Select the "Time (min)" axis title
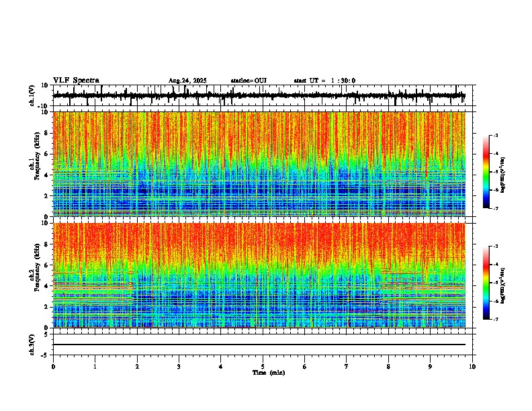 pyautogui.click(x=269, y=373)
